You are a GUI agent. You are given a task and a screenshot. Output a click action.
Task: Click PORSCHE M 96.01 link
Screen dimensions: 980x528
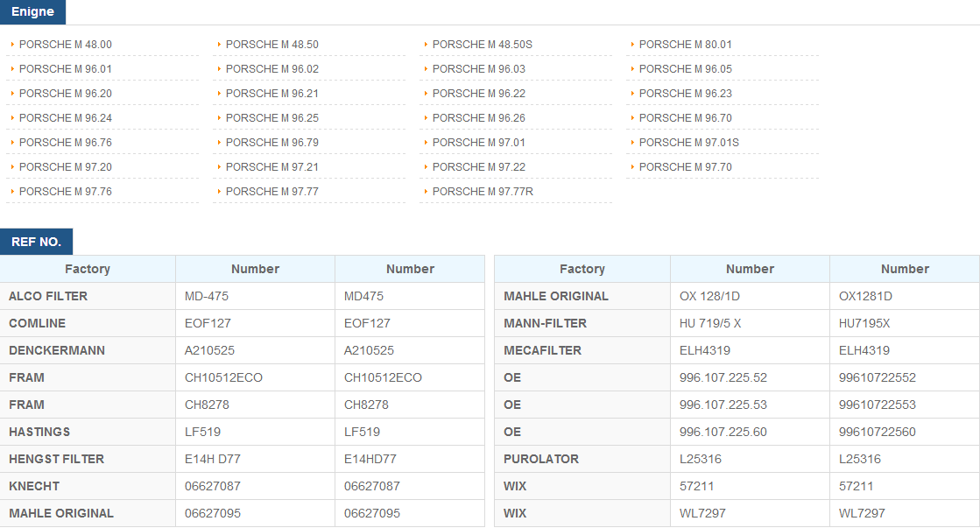(x=66, y=68)
